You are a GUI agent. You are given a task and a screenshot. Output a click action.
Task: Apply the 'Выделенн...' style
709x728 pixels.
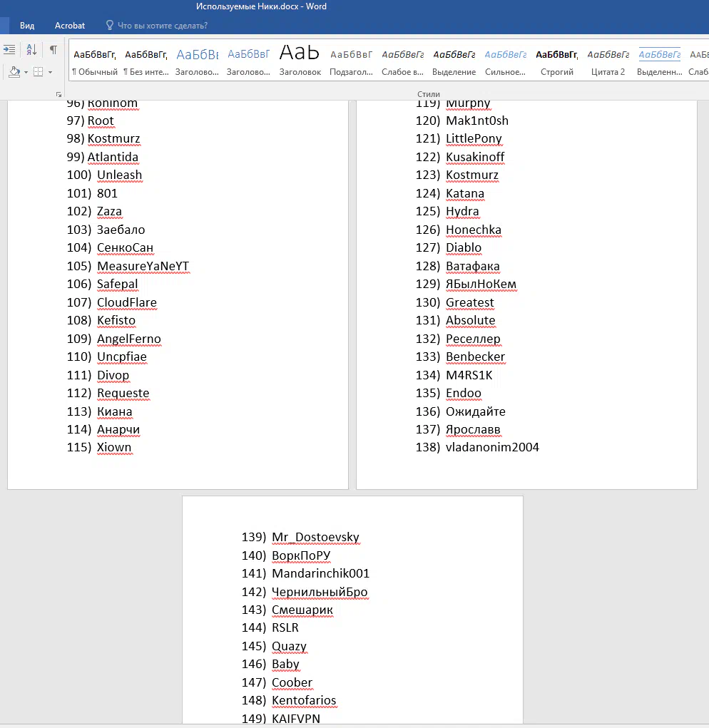point(659,61)
